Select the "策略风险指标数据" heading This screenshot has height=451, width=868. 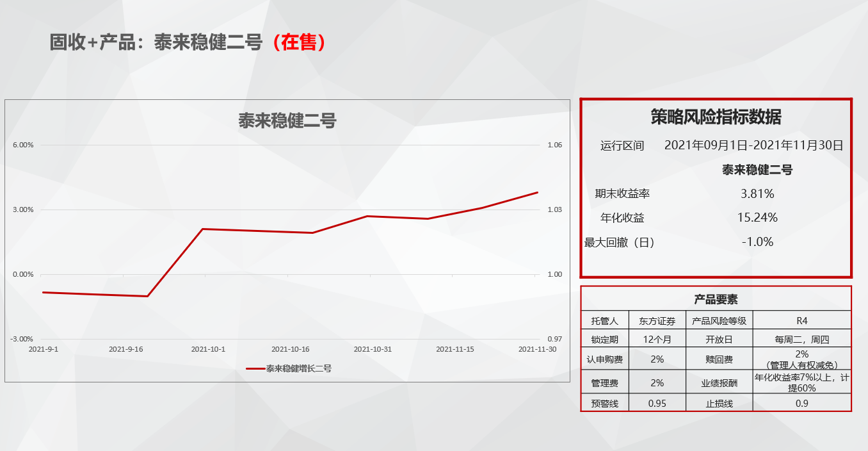[716, 117]
